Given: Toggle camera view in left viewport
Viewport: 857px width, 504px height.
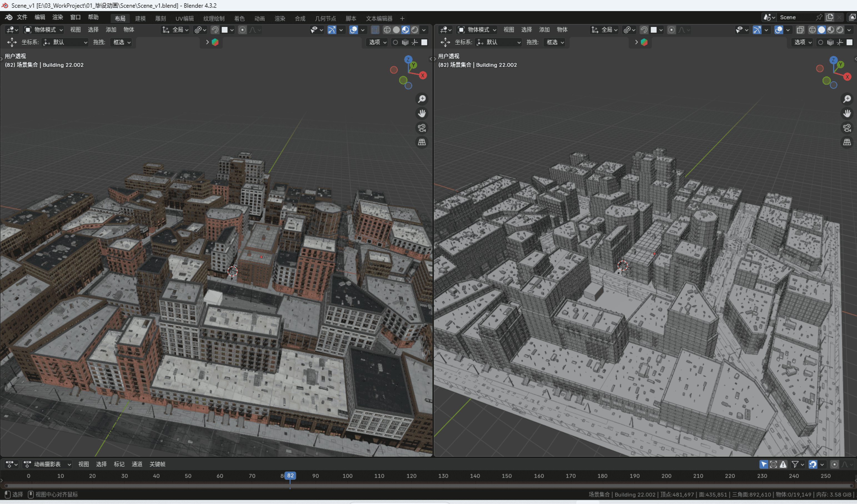Looking at the screenshot, I should (x=422, y=128).
